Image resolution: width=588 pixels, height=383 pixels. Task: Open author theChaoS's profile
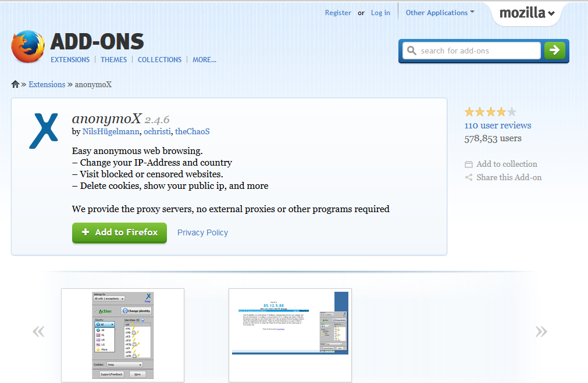point(193,131)
